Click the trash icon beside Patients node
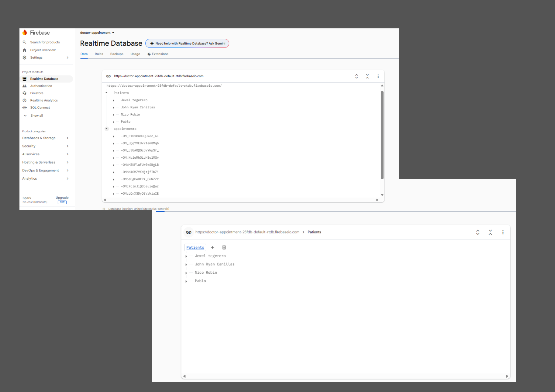The width and height of the screenshot is (555, 392). (x=224, y=248)
